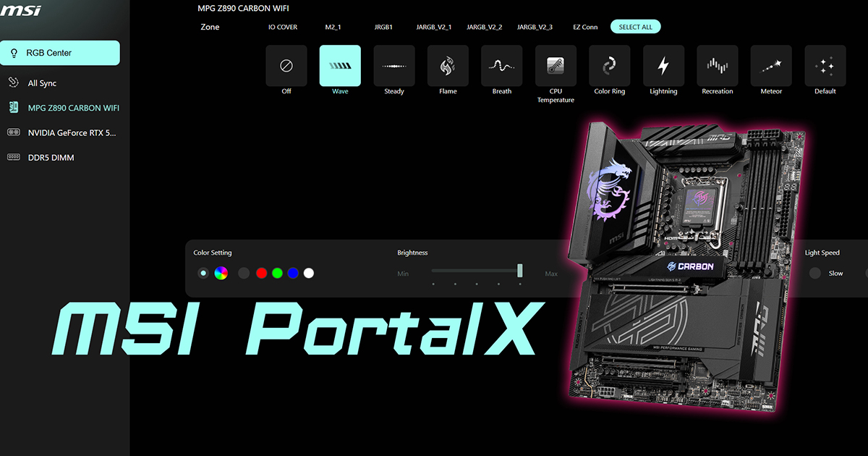Open All Sync in the sidebar
The width and height of the screenshot is (868, 456).
pyautogui.click(x=43, y=83)
